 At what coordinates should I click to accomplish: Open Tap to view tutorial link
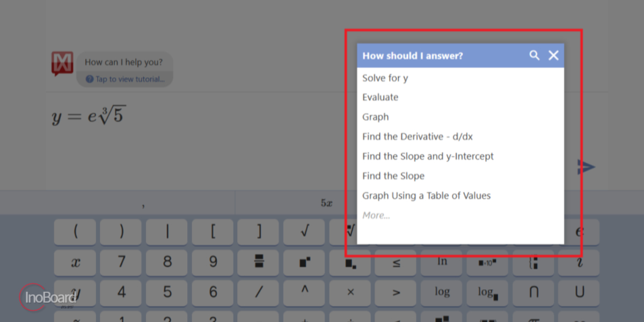click(x=125, y=79)
